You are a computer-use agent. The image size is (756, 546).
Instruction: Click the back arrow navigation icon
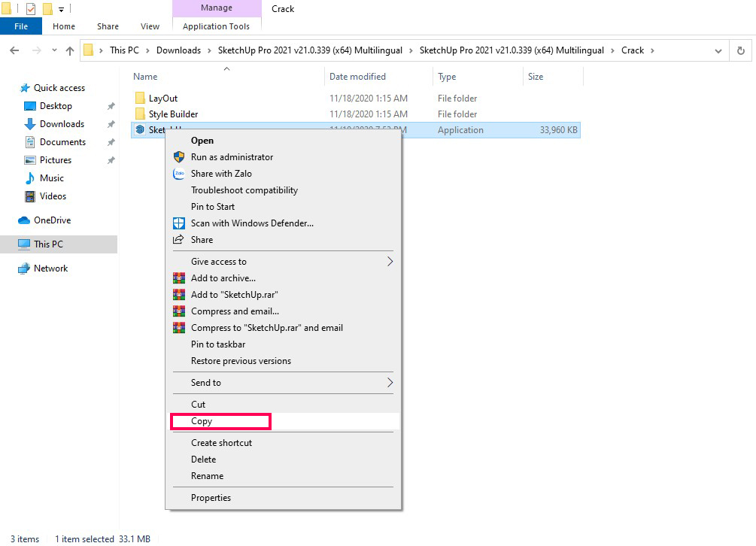point(14,50)
